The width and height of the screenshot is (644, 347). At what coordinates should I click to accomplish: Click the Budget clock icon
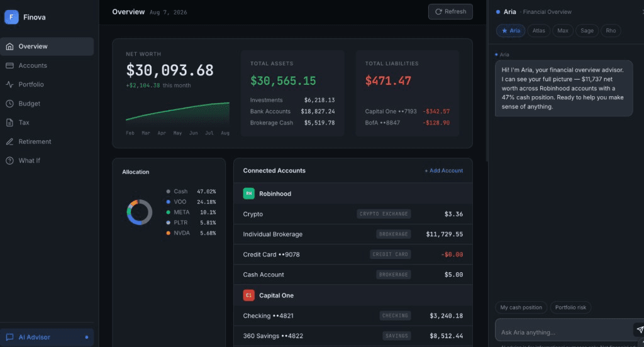[x=10, y=104]
